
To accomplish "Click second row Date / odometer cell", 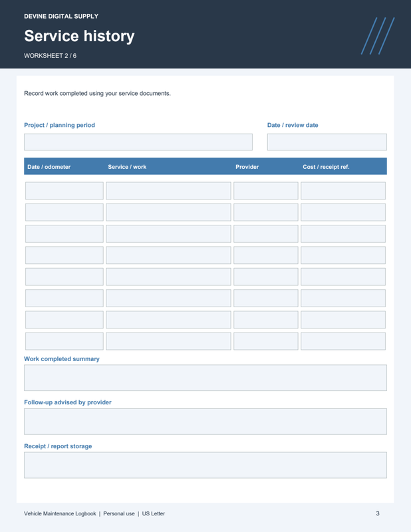I will pyautogui.click(x=65, y=212).
